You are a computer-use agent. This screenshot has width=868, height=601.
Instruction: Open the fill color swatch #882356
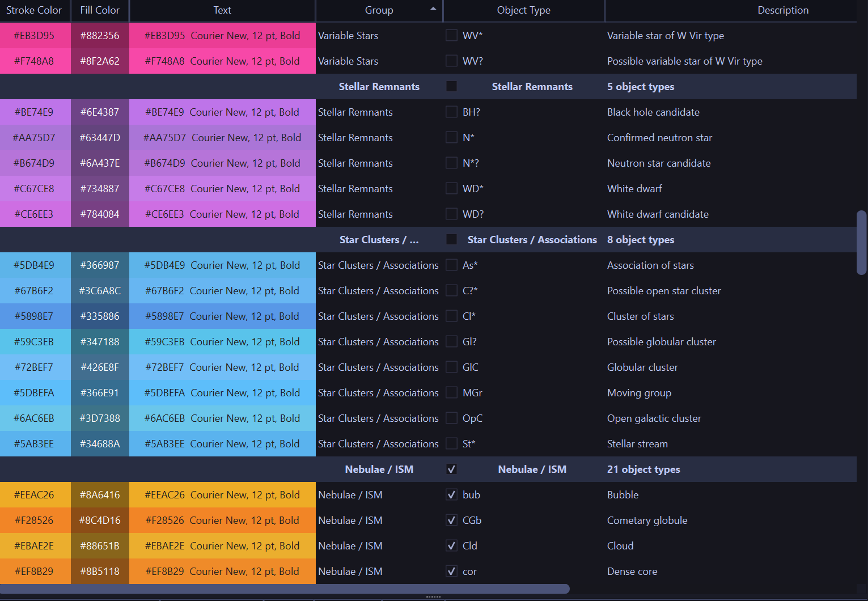[100, 35]
